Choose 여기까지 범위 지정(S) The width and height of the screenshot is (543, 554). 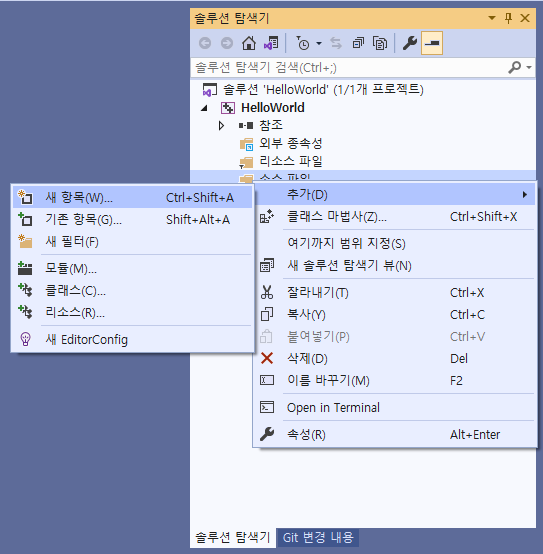(395, 243)
